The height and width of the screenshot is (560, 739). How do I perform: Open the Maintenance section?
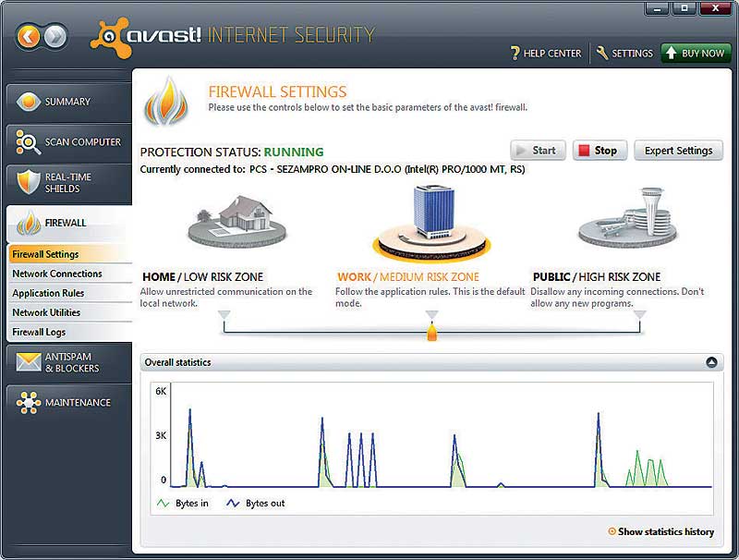pyautogui.click(x=68, y=403)
